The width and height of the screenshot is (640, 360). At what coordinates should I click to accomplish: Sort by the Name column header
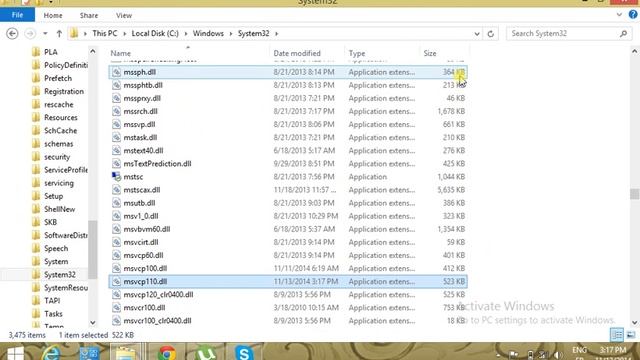(x=120, y=53)
